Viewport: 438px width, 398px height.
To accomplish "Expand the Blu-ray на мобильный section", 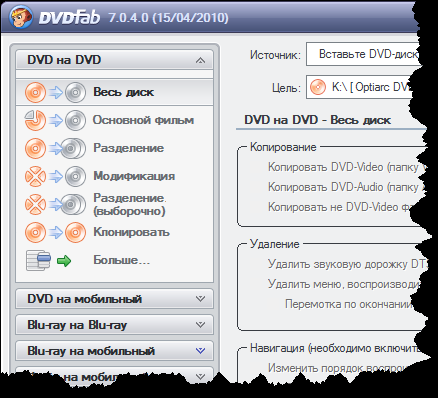I will coord(200,351).
